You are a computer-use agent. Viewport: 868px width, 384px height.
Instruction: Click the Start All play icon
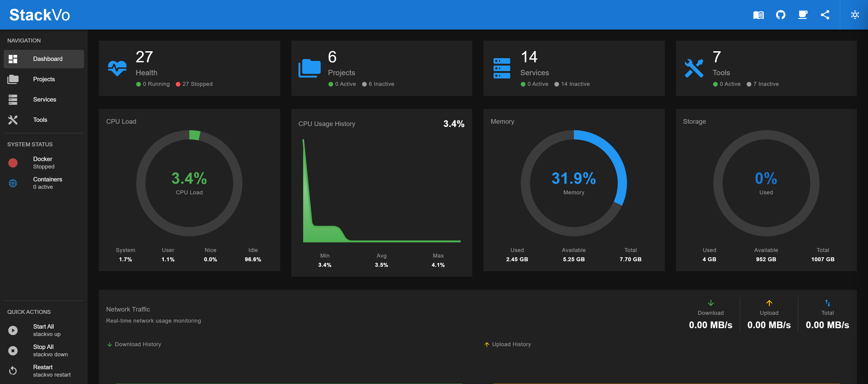pyautogui.click(x=13, y=330)
